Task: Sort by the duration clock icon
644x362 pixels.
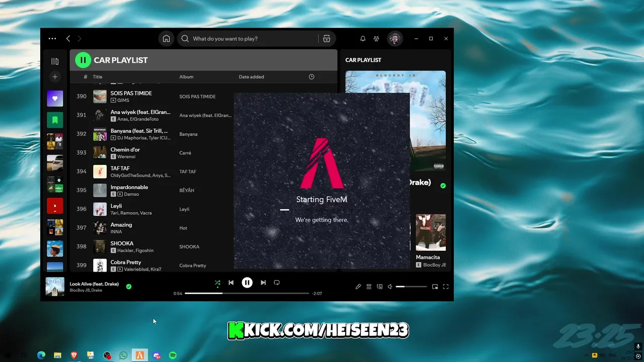Action: point(311,77)
